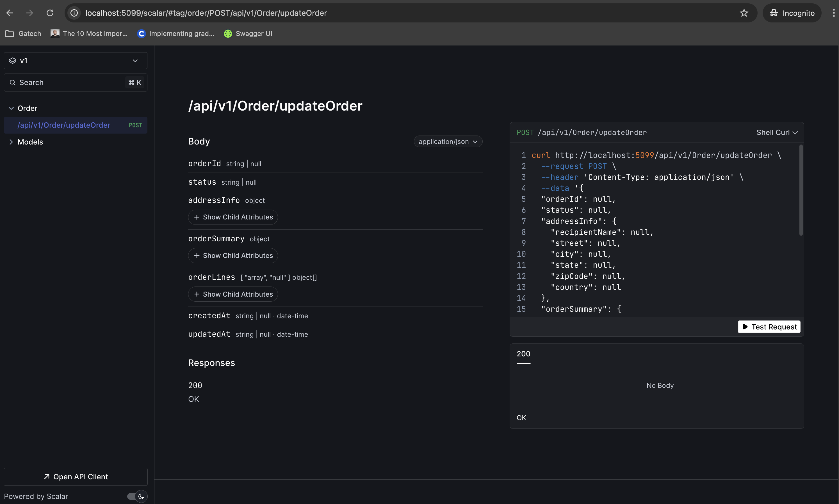Toggle the dark mode switch
This screenshot has height=504, width=839.
[137, 496]
